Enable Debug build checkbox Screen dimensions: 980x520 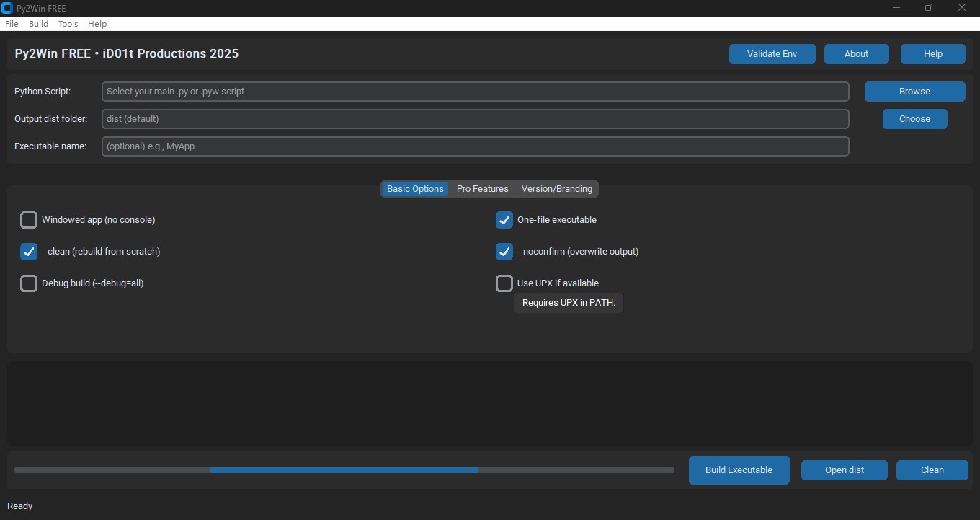29,283
